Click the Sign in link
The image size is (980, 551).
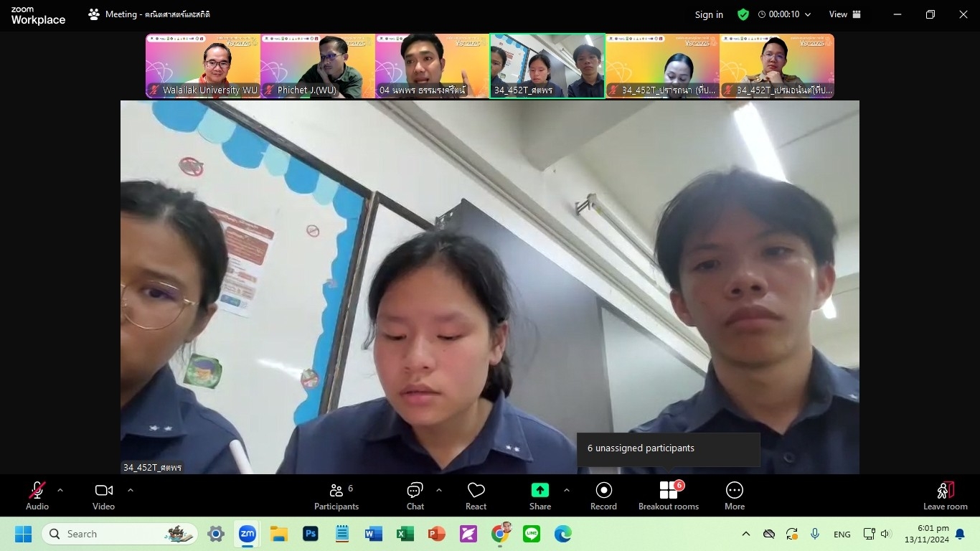(x=709, y=14)
